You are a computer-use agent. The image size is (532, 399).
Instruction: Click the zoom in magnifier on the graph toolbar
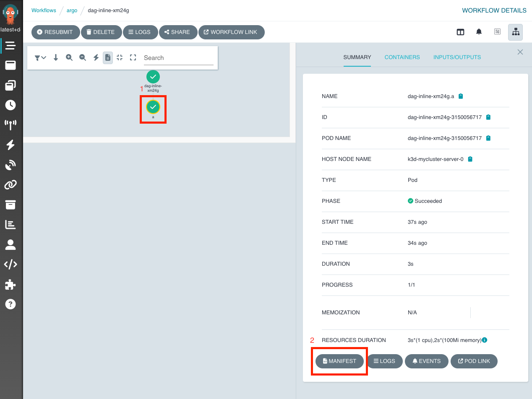pyautogui.click(x=69, y=57)
